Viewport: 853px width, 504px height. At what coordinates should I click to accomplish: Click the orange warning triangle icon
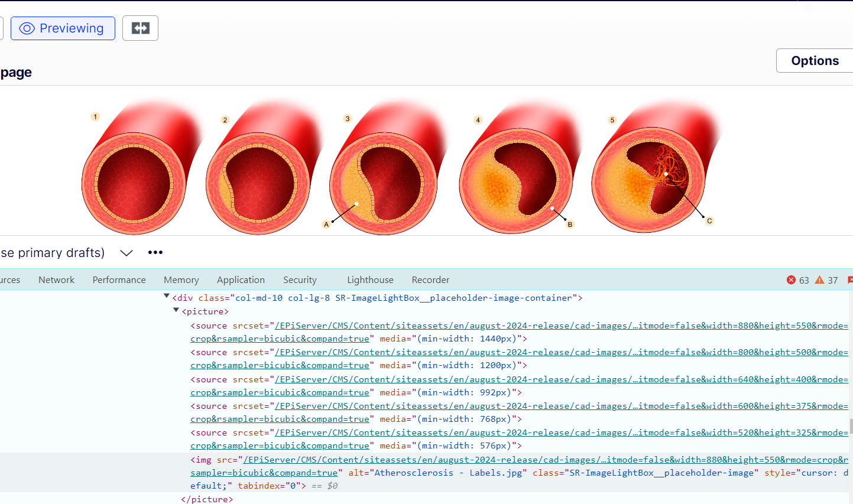[819, 280]
